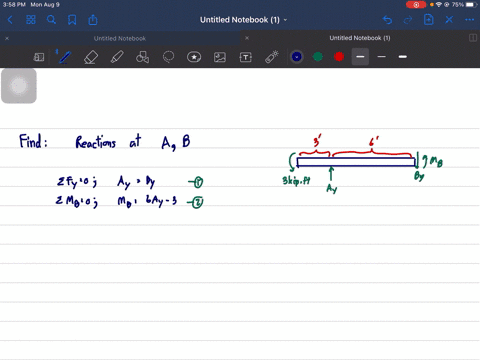
Task: Tap the screen recording indicator in status bar
Action: click(x=416, y=5)
